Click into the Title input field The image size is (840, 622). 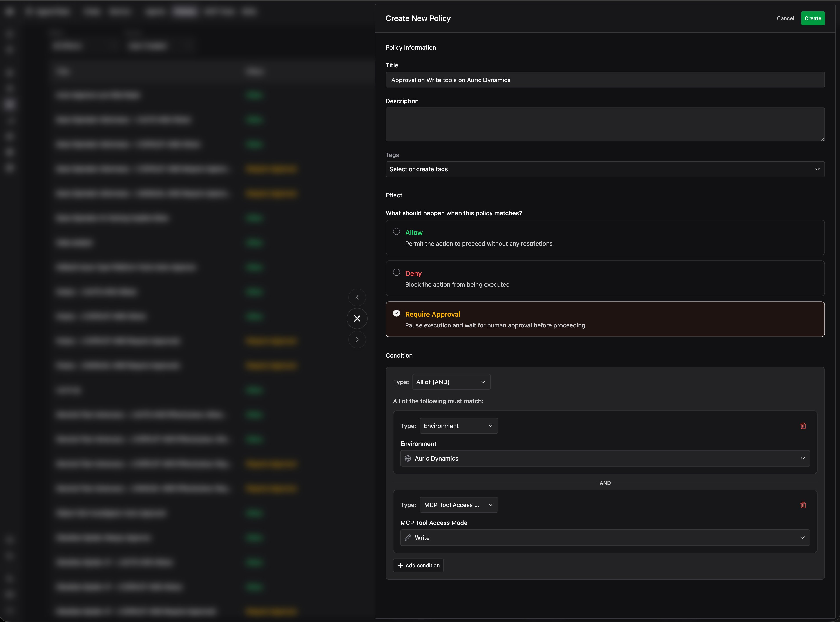tap(605, 80)
